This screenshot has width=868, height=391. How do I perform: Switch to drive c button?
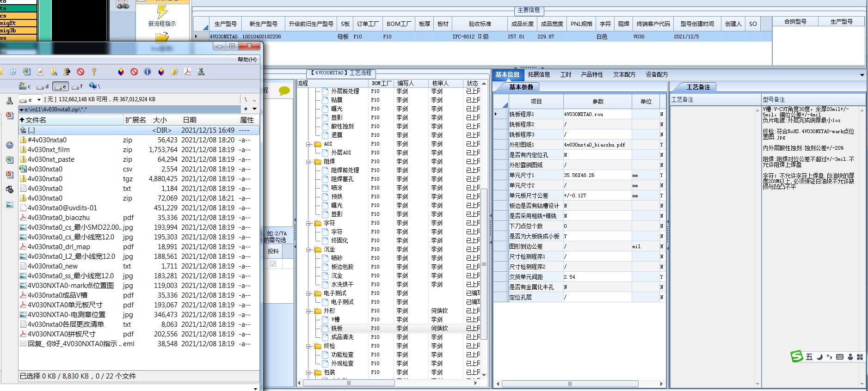(x=25, y=86)
